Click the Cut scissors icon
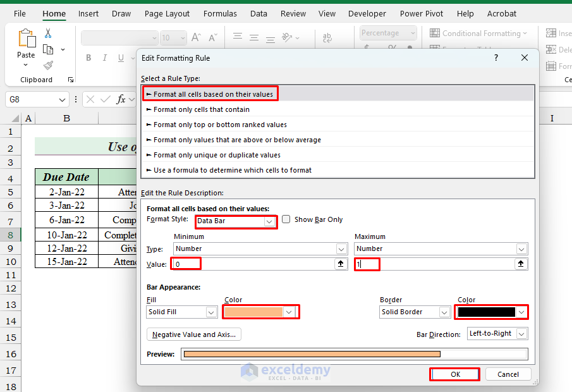Image resolution: width=572 pixels, height=392 pixels. click(x=48, y=34)
